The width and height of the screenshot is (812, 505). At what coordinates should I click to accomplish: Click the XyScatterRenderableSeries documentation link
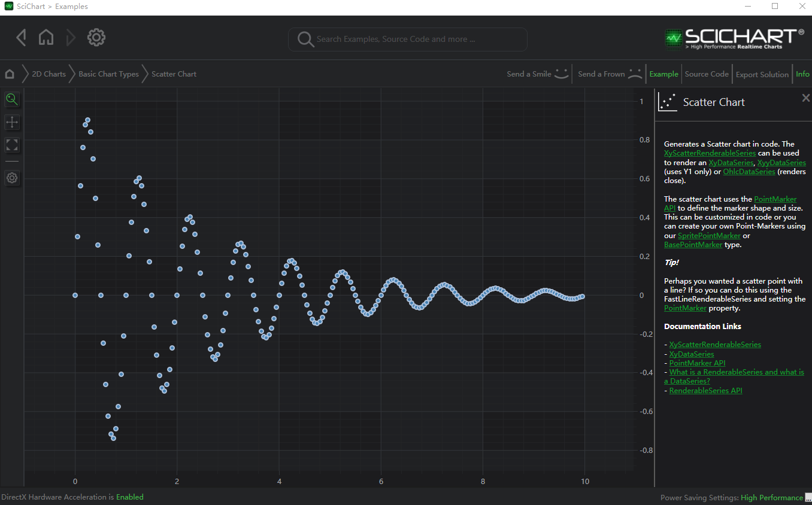[x=715, y=344]
